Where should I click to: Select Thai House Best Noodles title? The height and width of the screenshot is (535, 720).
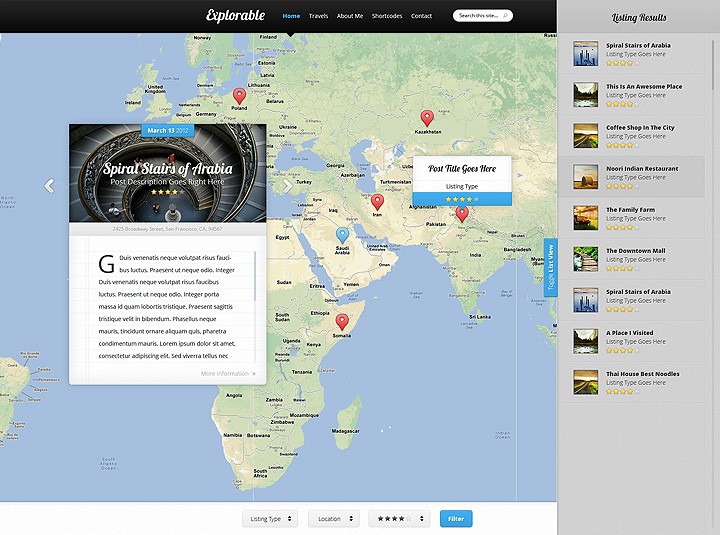coord(642,374)
